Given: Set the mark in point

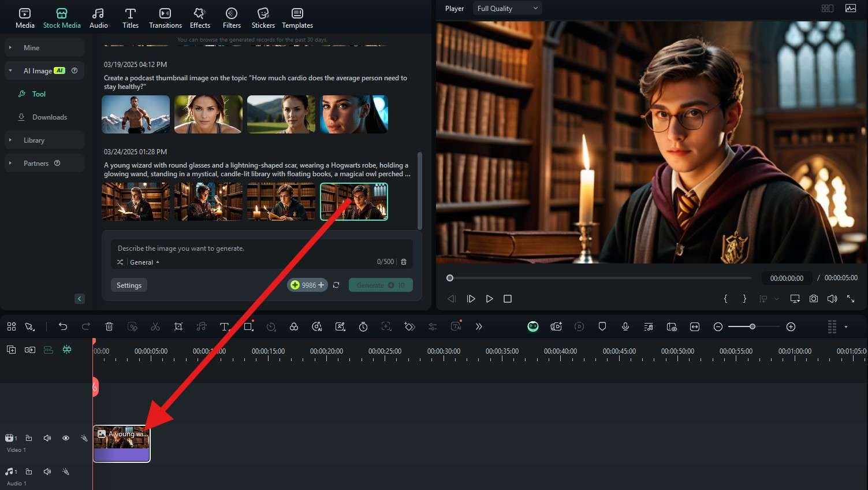Looking at the screenshot, I should click(726, 299).
